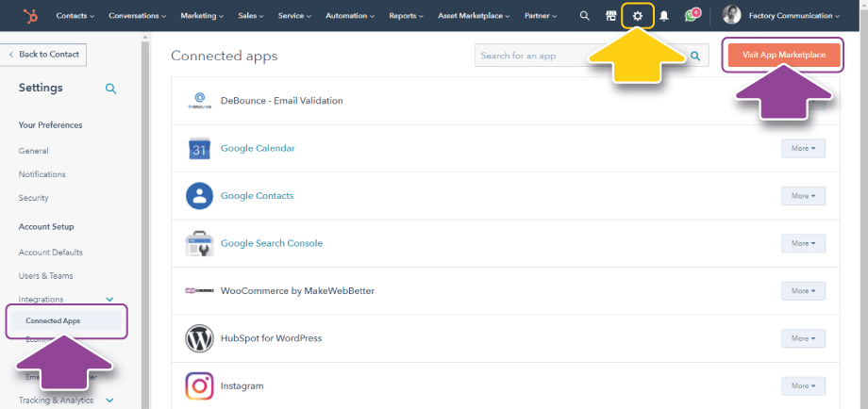Open the Marketing menu
Viewport: 868px width, 409px height.
pos(202,16)
